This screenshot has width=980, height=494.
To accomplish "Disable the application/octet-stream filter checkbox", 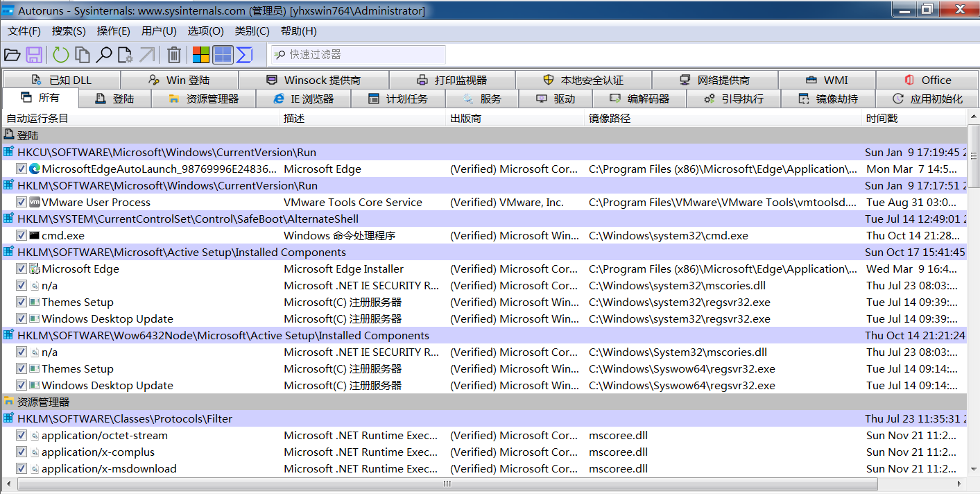I will point(22,435).
